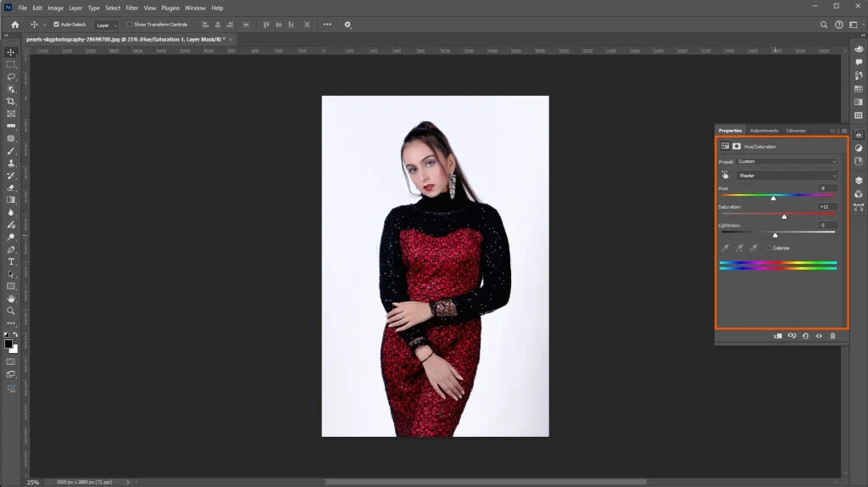
Task: Click the Align left edges icon
Action: [x=205, y=25]
